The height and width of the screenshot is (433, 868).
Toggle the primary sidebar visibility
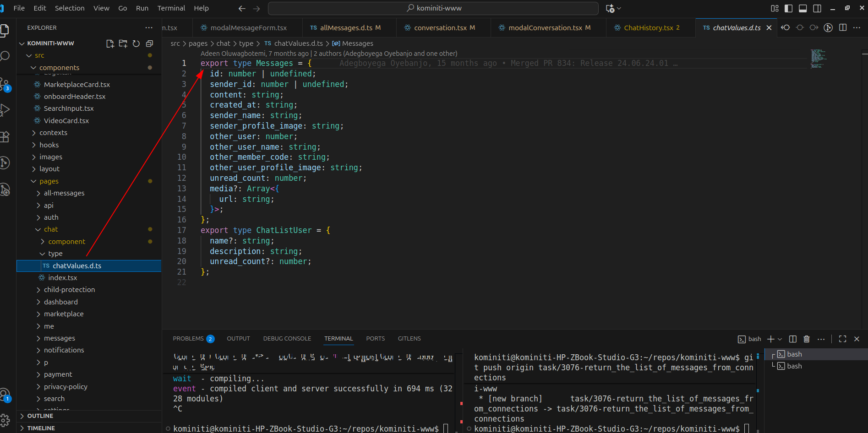pyautogui.click(x=789, y=8)
